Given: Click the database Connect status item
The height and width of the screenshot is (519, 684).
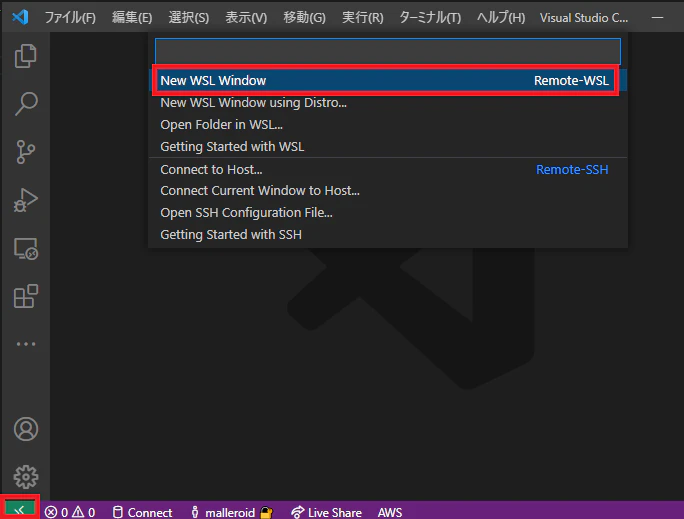Looking at the screenshot, I should pos(142,512).
